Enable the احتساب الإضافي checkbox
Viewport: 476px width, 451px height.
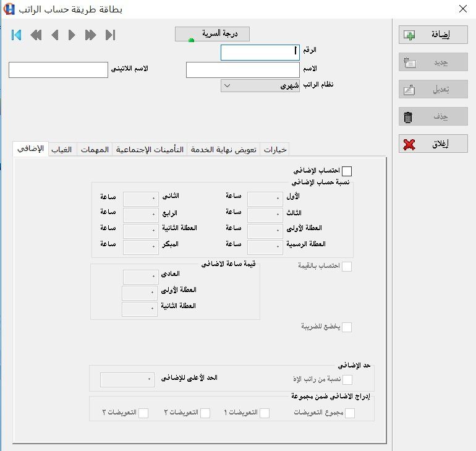[x=347, y=171]
